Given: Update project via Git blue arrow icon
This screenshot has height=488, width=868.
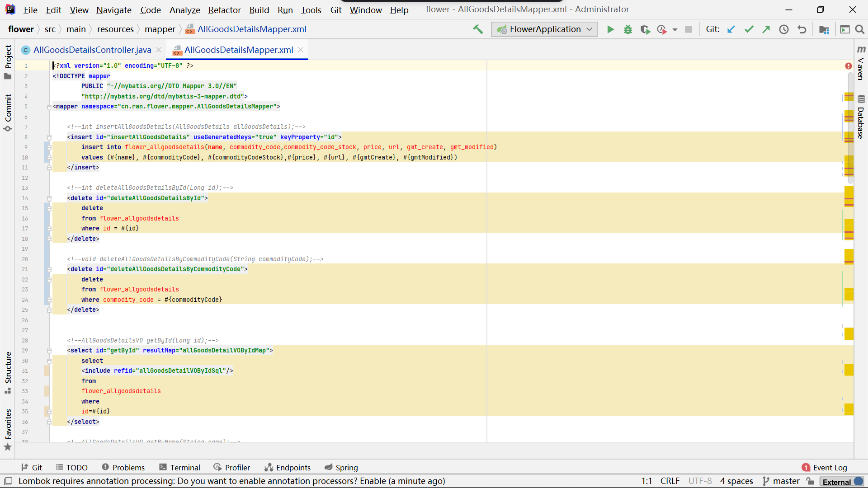Looking at the screenshot, I should (731, 29).
